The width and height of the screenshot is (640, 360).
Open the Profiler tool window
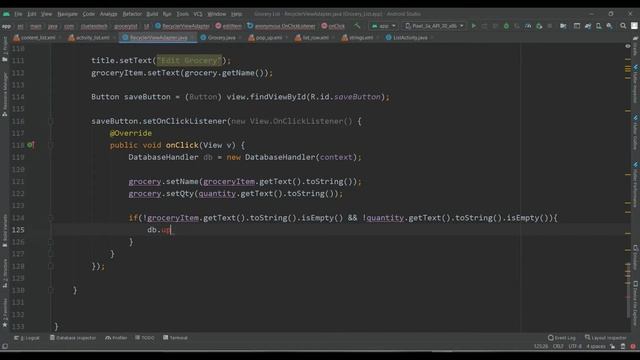(116, 338)
